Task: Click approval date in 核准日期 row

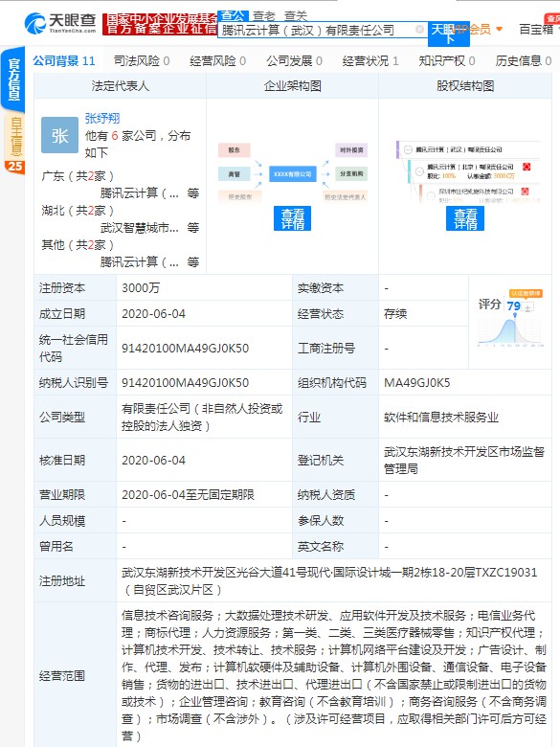Action: (x=153, y=461)
